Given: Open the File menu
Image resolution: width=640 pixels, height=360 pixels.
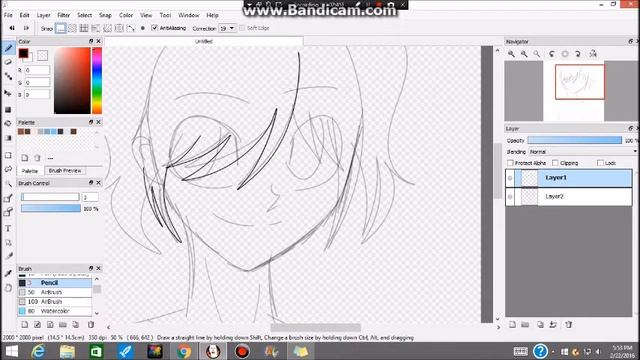Looking at the screenshot, I should [8, 15].
